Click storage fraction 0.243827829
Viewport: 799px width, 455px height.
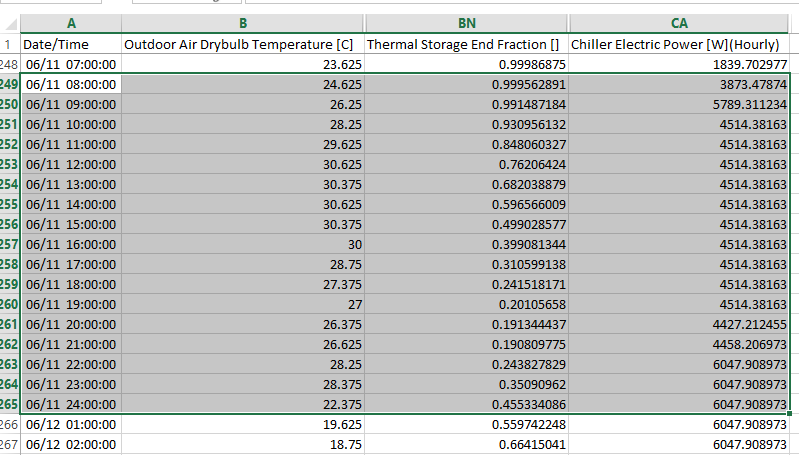[x=467, y=364]
